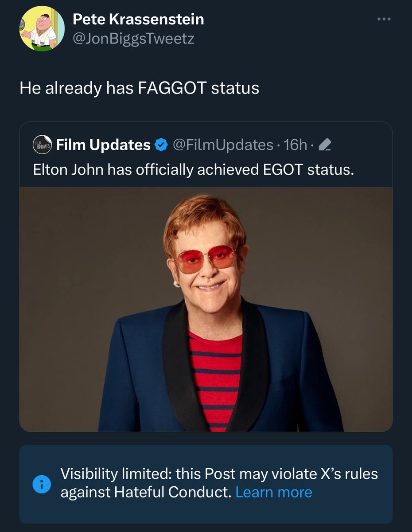Tap the Film Updates circular logo avatar
412x532 pixels.
click(x=43, y=145)
